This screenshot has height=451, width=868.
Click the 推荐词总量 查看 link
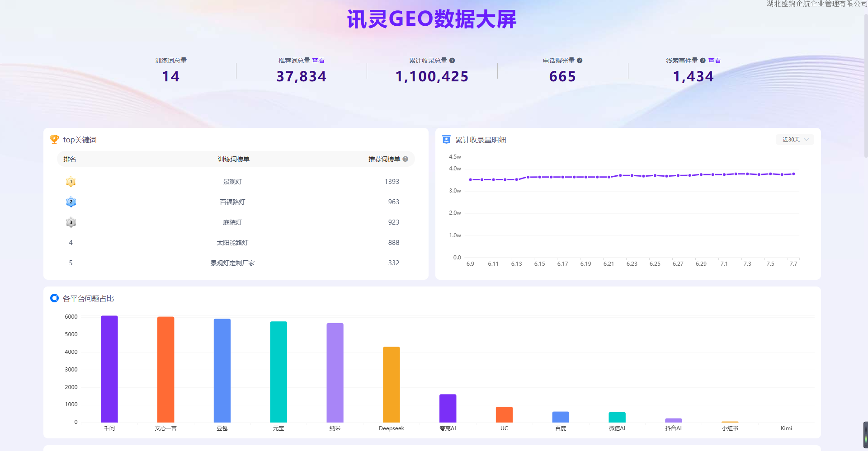pos(318,61)
